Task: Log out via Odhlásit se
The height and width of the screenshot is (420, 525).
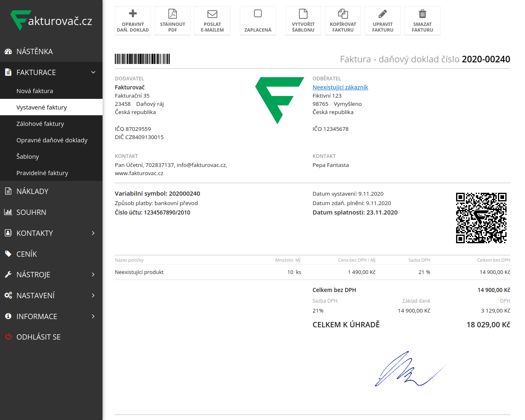Action: point(38,337)
